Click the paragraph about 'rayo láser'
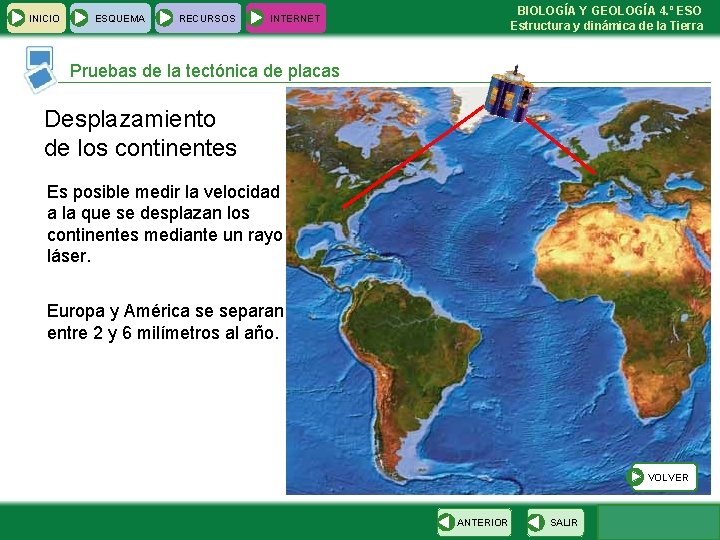 pyautogui.click(x=164, y=224)
